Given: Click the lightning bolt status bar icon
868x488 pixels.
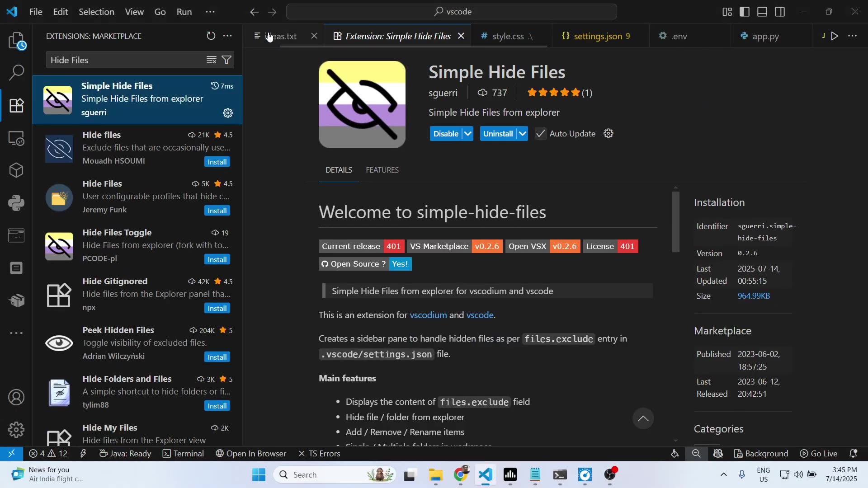Looking at the screenshot, I should click(x=83, y=453).
